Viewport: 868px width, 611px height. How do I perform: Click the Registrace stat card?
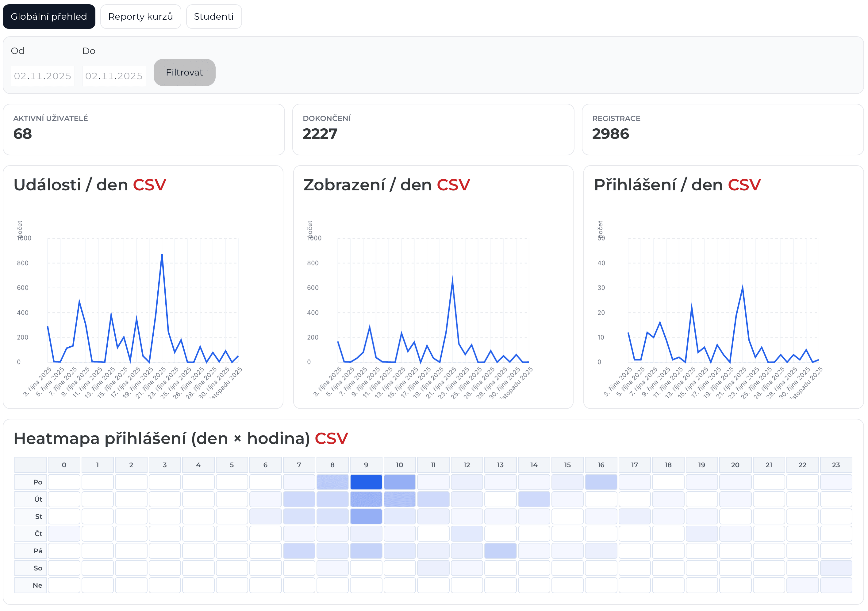[x=722, y=130]
